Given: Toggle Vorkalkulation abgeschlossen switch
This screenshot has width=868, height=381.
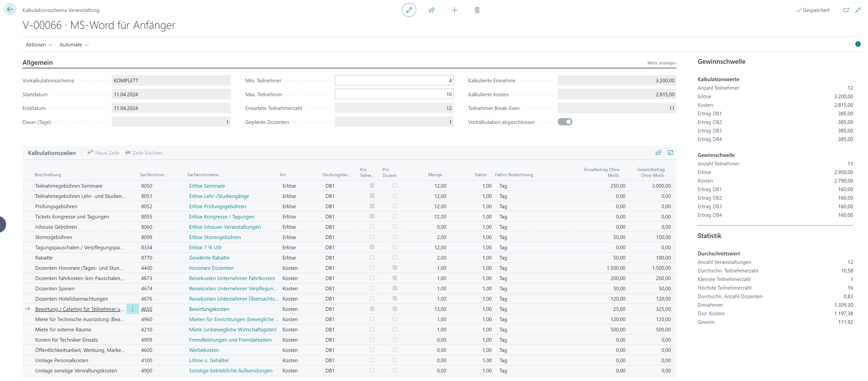Looking at the screenshot, I should pyautogui.click(x=565, y=122).
